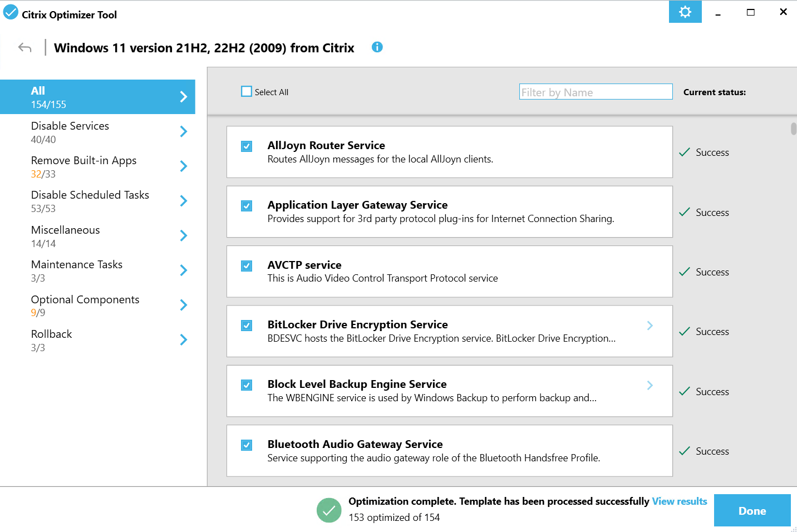Image resolution: width=797 pixels, height=532 pixels.
Task: Select the BitLocker Drive Encryption Service title
Action: point(357,324)
